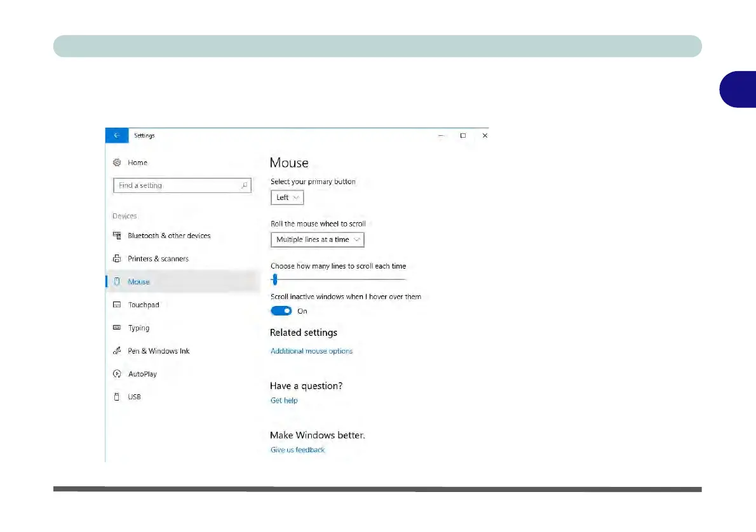This screenshot has height=532, width=756.
Task: Click the AutoPlay icon
Action: (117, 373)
